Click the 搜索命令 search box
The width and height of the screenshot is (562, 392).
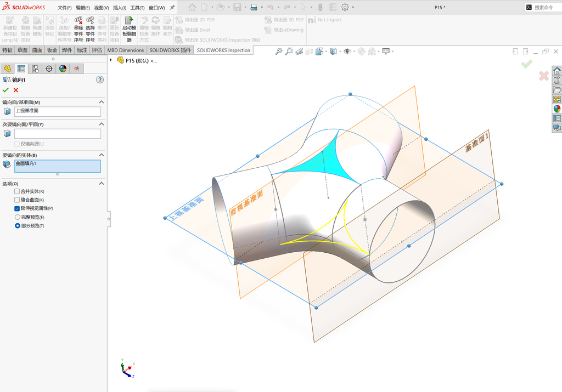coord(543,7)
